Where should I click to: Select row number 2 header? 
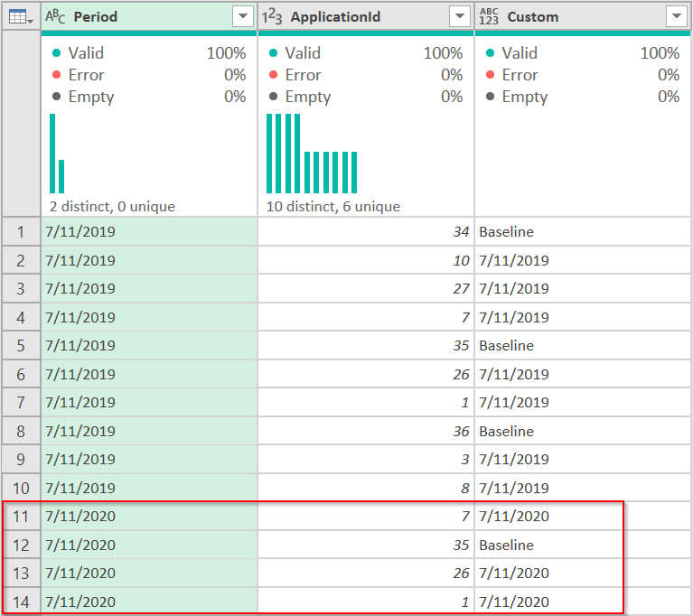pos(21,260)
